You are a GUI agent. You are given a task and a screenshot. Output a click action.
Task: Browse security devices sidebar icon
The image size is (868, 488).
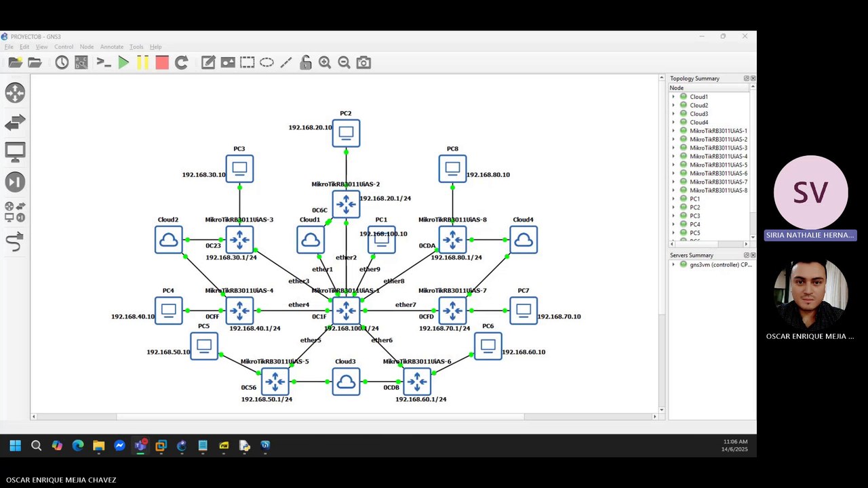[x=15, y=182]
